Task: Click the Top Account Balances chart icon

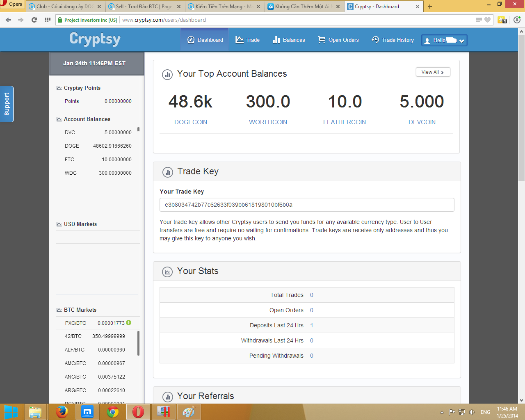Action: 167,75
